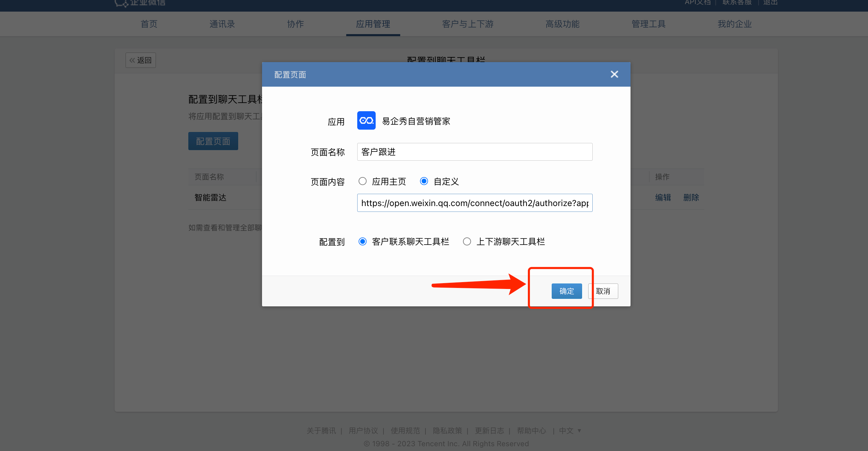
Task: Select the 自定义 radio option
Action: pyautogui.click(x=424, y=181)
